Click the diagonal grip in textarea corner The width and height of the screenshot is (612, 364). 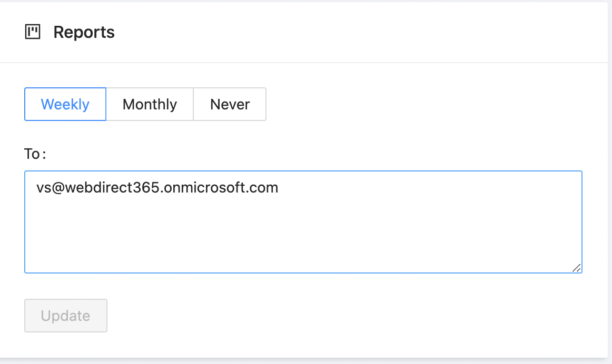576,268
